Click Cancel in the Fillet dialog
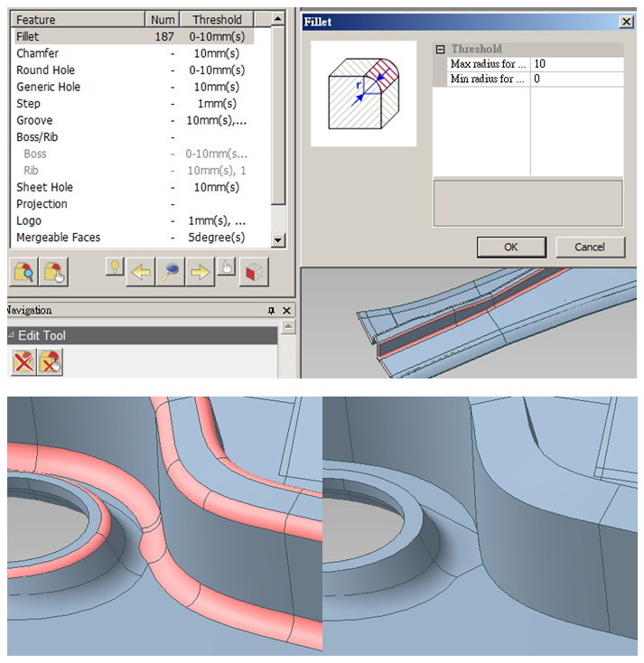 (590, 247)
